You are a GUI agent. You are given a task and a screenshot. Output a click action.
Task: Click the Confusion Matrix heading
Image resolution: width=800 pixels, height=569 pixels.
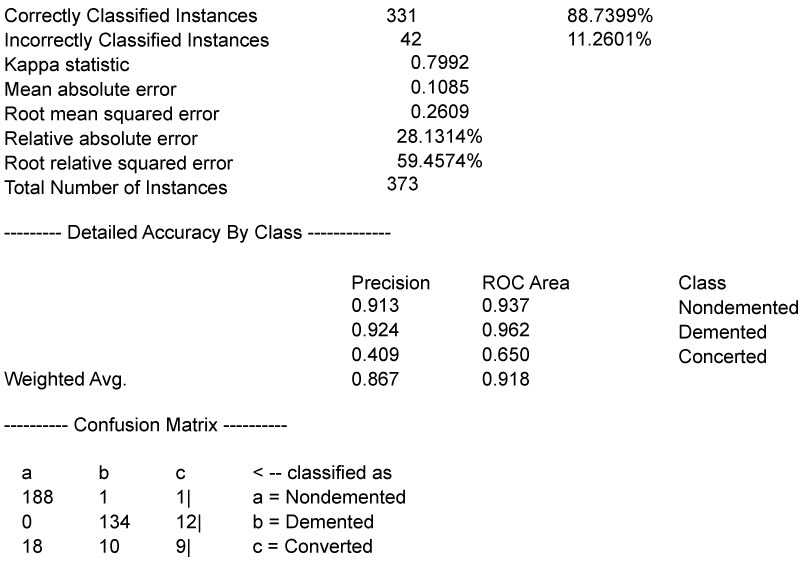(x=146, y=427)
